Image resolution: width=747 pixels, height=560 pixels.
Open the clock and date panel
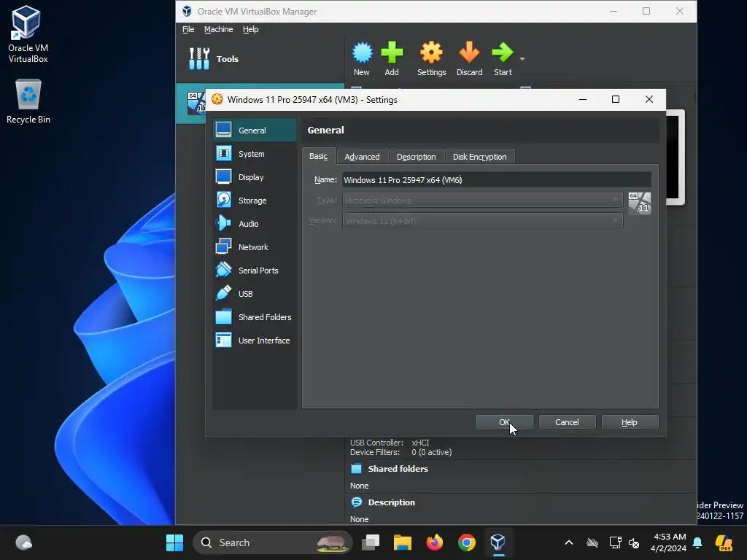[x=668, y=542]
